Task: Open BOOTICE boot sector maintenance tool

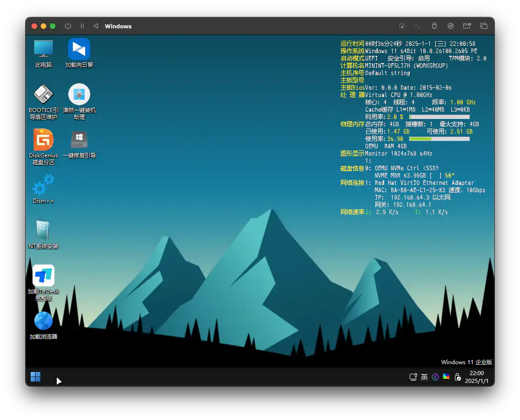Action: (43, 95)
